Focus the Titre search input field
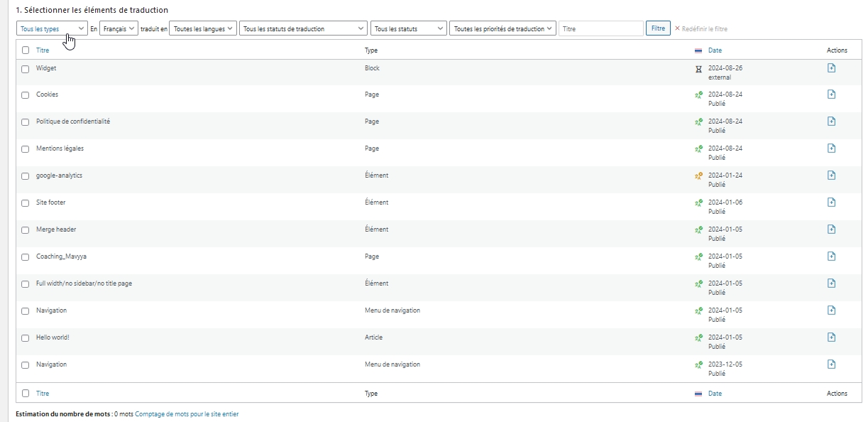 [x=600, y=29]
